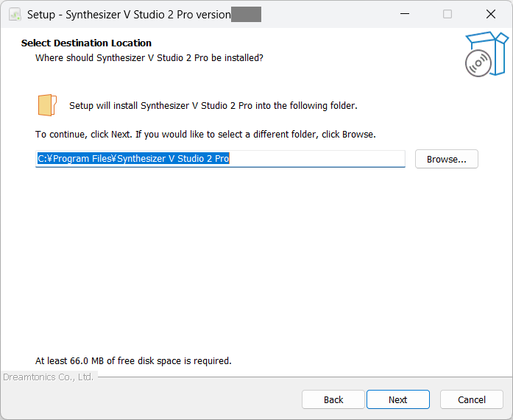Click the 'Select Destination Location' heading

(86, 43)
